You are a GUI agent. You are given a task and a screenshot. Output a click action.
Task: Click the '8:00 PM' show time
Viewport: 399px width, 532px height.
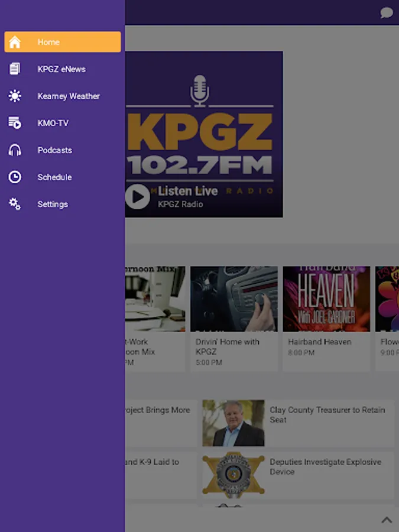click(x=301, y=352)
